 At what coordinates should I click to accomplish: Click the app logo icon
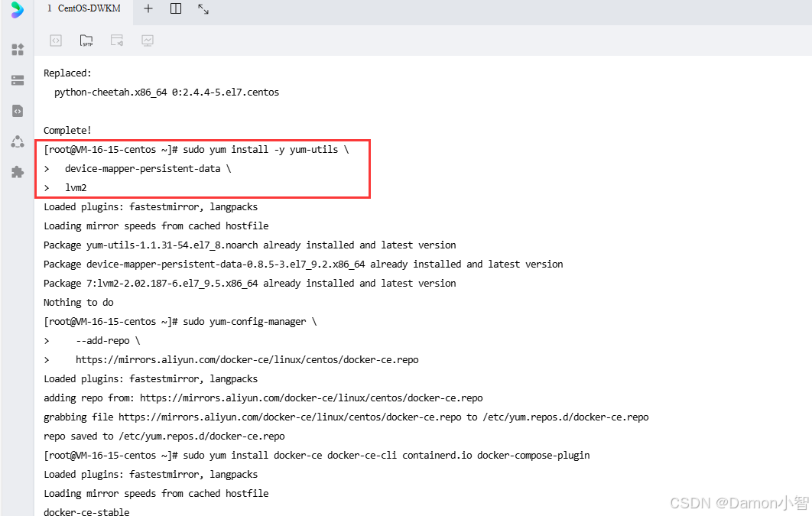point(17,9)
